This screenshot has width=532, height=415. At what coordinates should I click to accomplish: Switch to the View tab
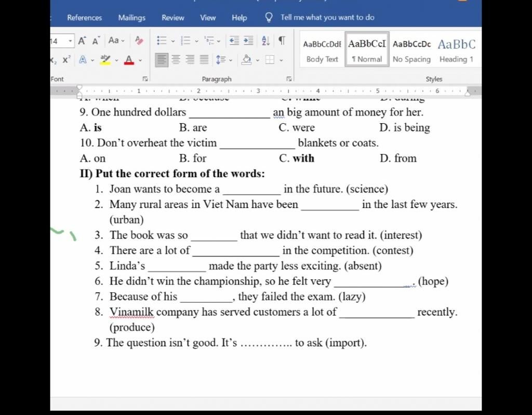[x=208, y=17]
